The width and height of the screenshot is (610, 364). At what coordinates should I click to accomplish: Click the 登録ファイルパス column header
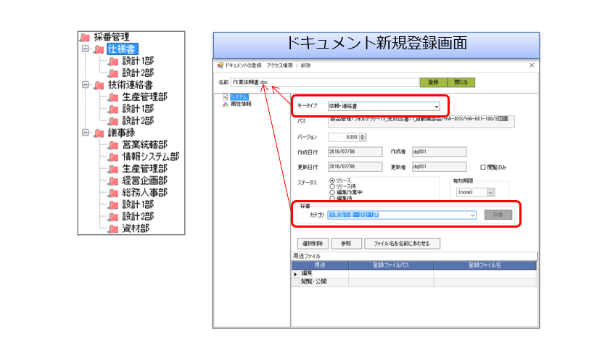point(391,265)
